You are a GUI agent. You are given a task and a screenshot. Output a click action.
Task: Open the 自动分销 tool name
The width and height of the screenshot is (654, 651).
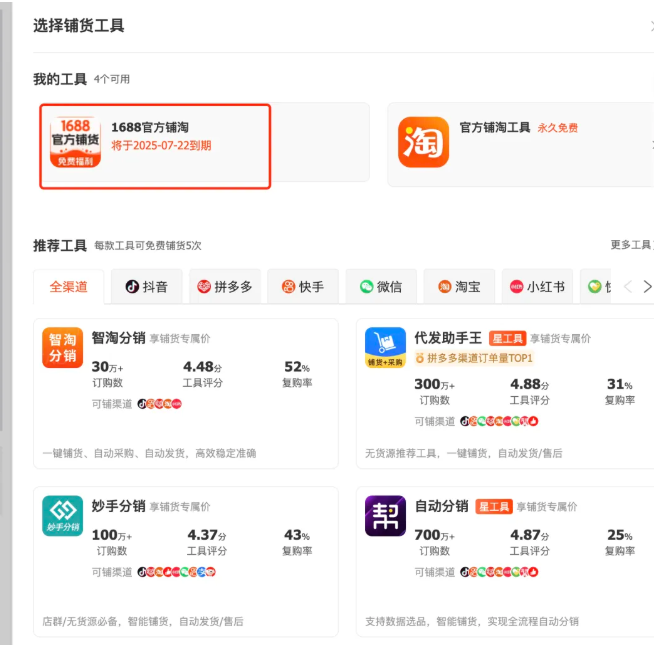[441, 506]
